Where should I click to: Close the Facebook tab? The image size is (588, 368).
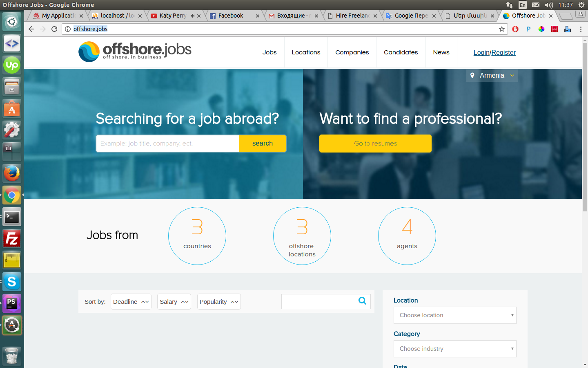point(258,16)
